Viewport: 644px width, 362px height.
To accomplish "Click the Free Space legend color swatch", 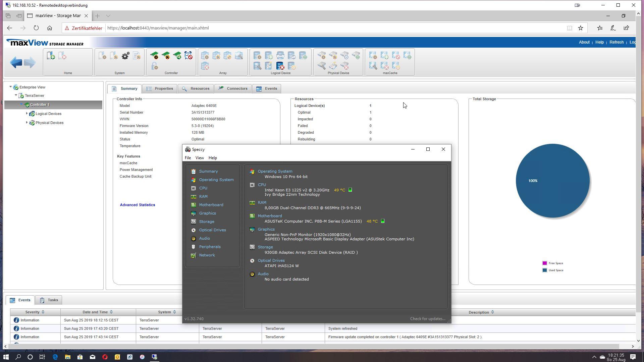I will tap(544, 263).
